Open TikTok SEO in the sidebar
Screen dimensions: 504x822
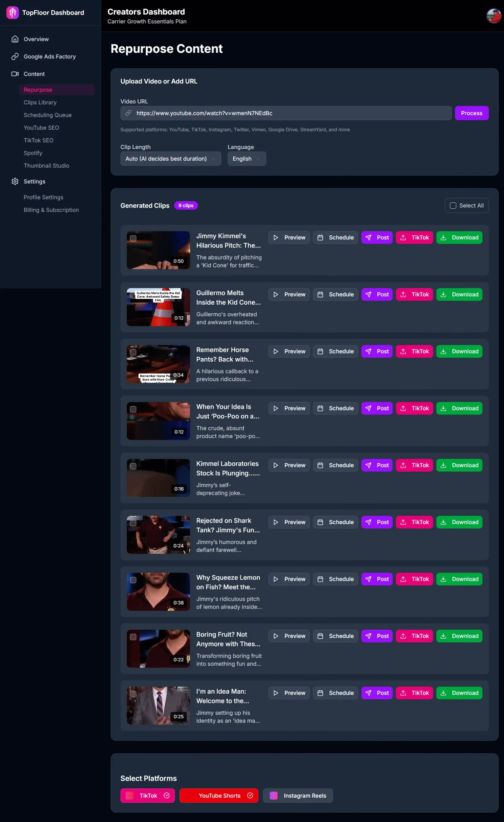coord(38,140)
